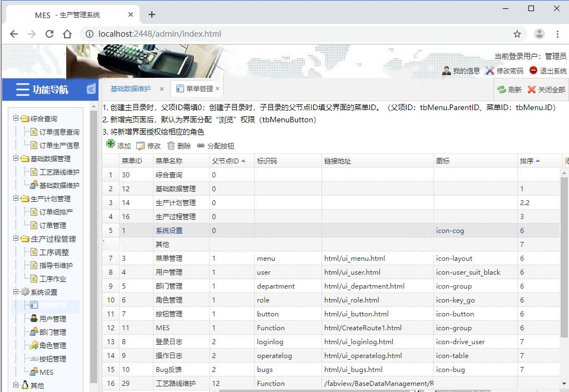Click the Edit (修改) pencil icon
The width and height of the screenshot is (569, 392).
[140, 146]
